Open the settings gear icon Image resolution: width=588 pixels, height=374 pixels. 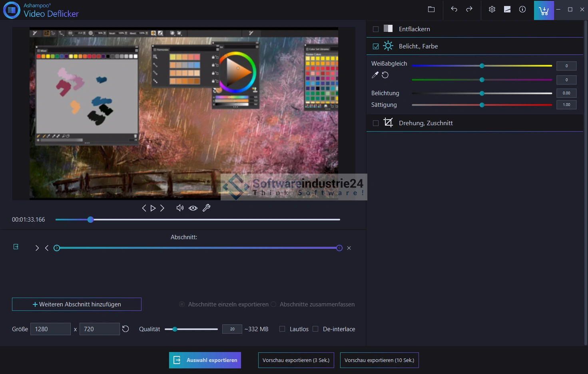(492, 9)
